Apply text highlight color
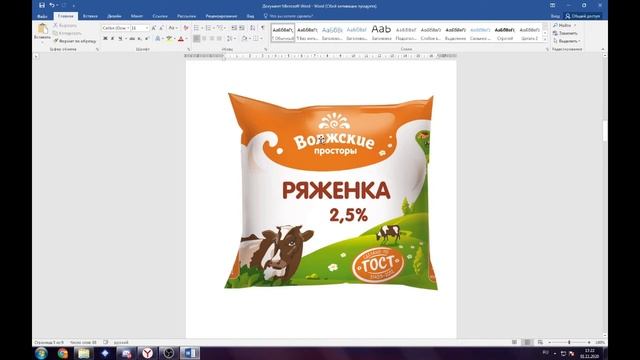The image size is (640, 360). 169,38
